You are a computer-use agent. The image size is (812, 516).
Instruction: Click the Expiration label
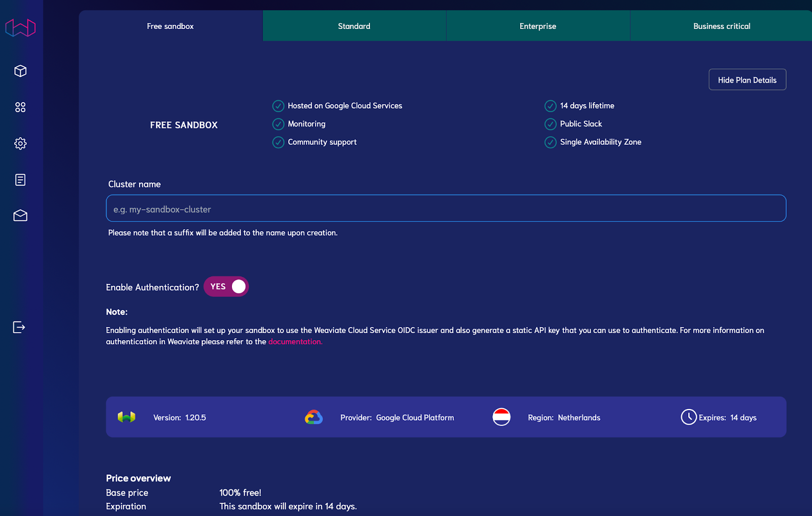click(x=126, y=506)
